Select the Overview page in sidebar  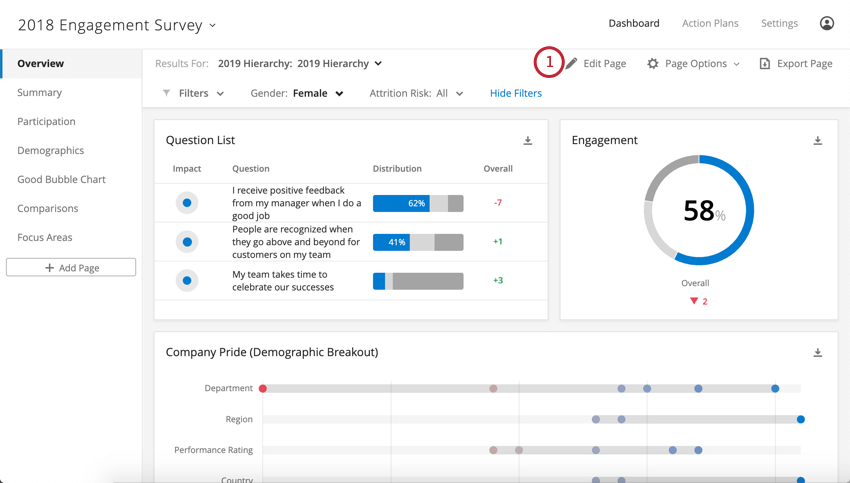coord(72,63)
